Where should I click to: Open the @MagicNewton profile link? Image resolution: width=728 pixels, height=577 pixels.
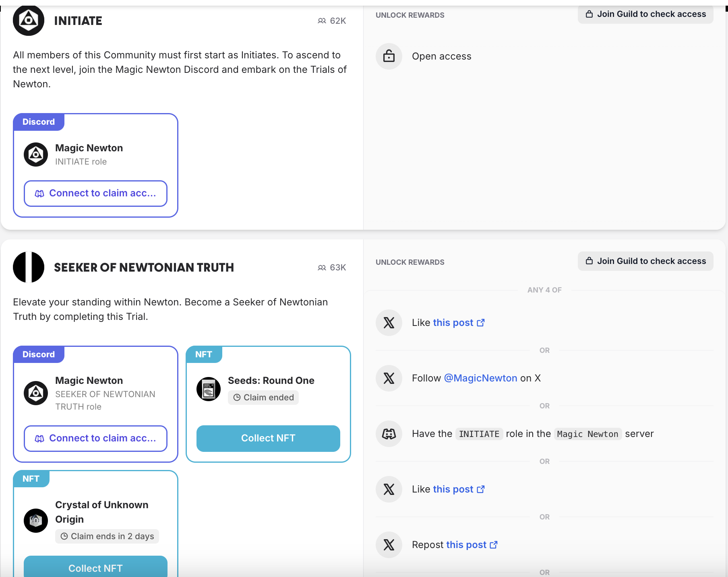coord(480,378)
